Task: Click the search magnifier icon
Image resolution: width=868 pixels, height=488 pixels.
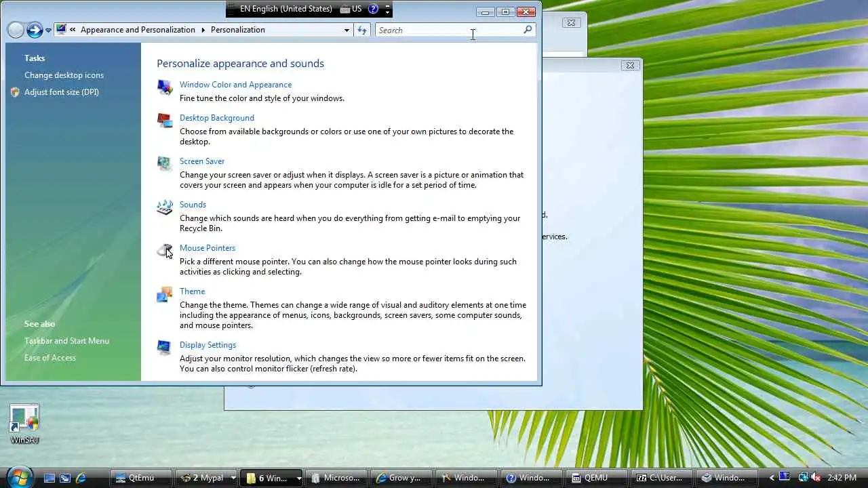Action: [x=528, y=30]
